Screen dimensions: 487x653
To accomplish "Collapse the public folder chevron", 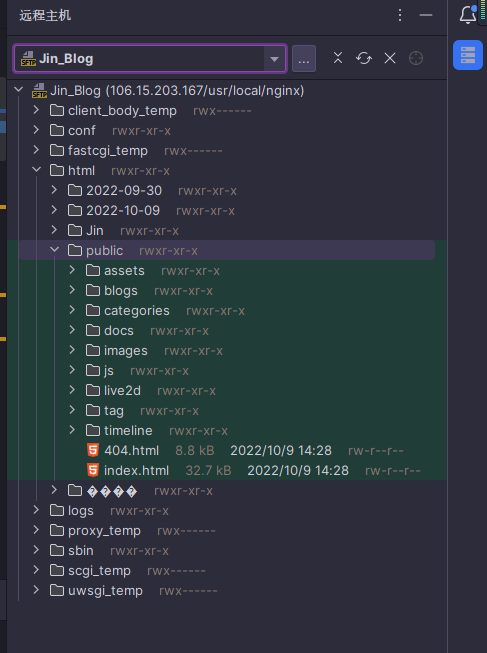I will click(x=54, y=250).
